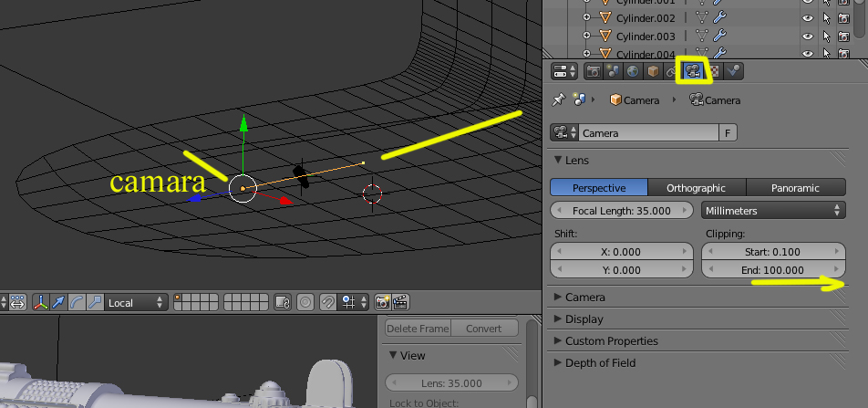This screenshot has height=408, width=868.
Task: Click the Convert button
Action: coord(484,329)
